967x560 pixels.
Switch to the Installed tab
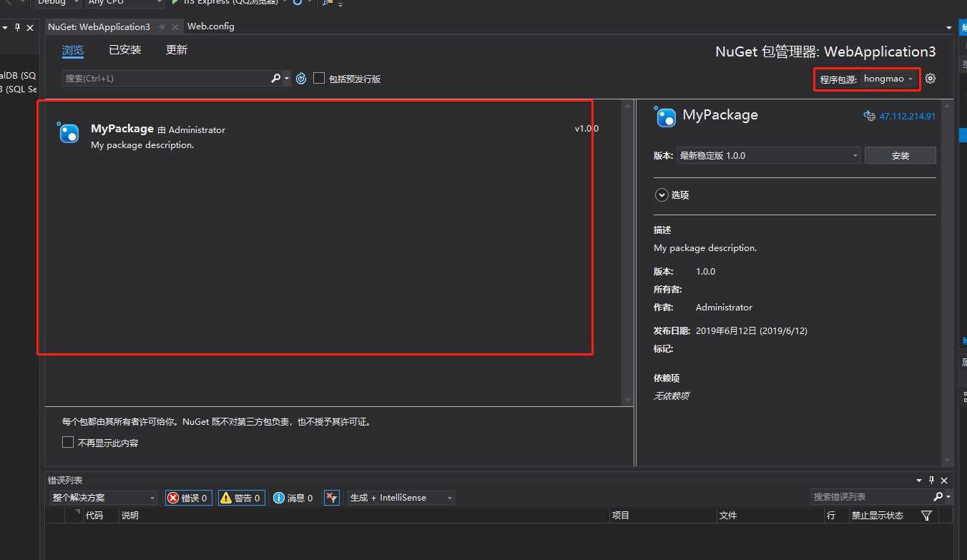pos(125,50)
